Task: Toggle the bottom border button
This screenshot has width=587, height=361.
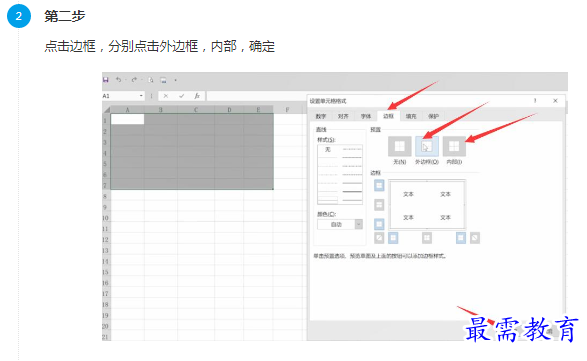Action: [x=379, y=224]
